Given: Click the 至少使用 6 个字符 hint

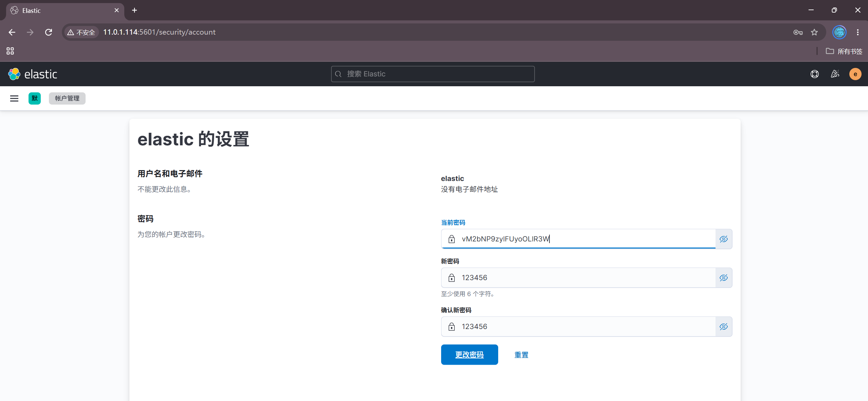Looking at the screenshot, I should click(468, 294).
